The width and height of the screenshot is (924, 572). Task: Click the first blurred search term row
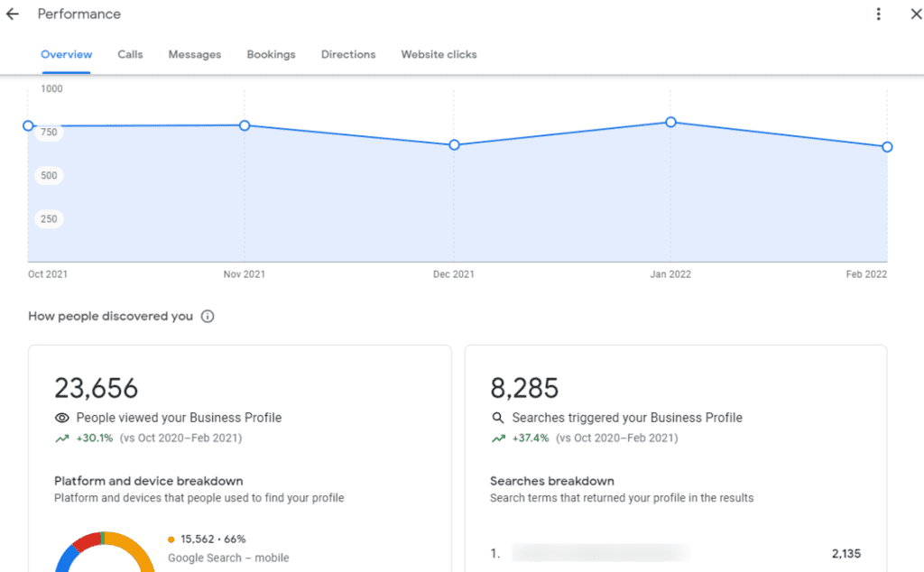point(601,554)
